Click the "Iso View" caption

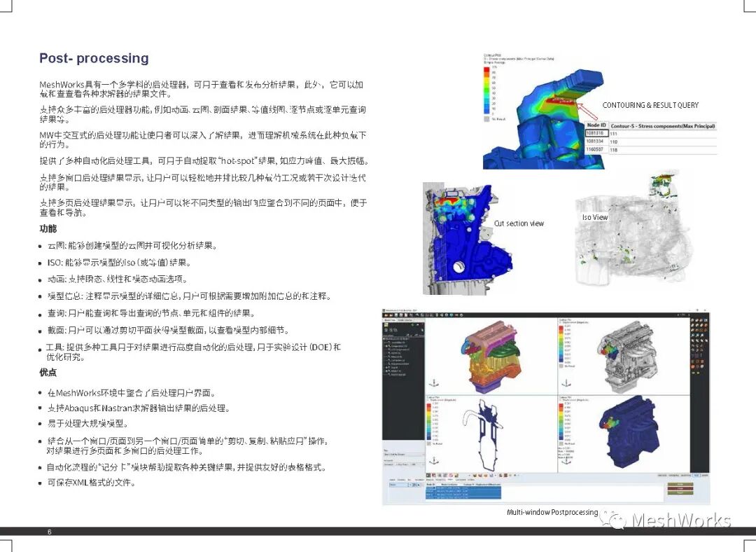[595, 218]
